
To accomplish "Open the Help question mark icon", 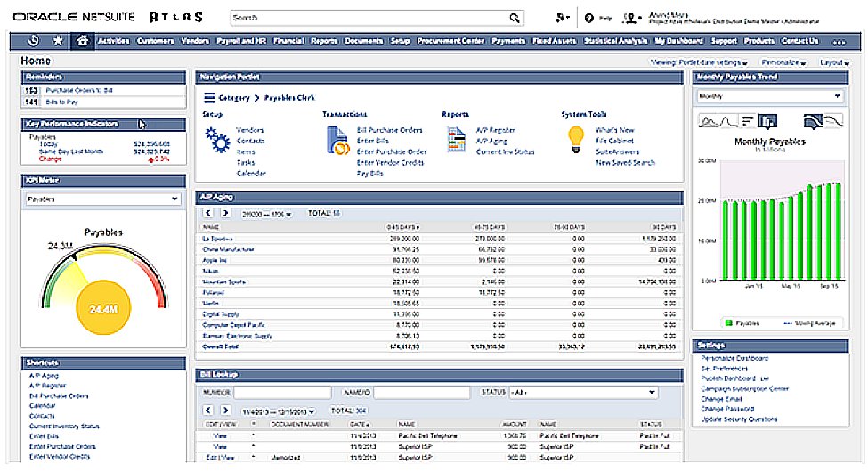I will 589,18.
